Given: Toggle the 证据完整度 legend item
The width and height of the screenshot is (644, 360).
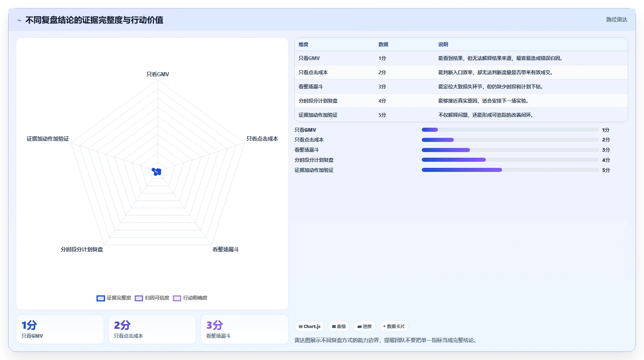Looking at the screenshot, I should (114, 298).
